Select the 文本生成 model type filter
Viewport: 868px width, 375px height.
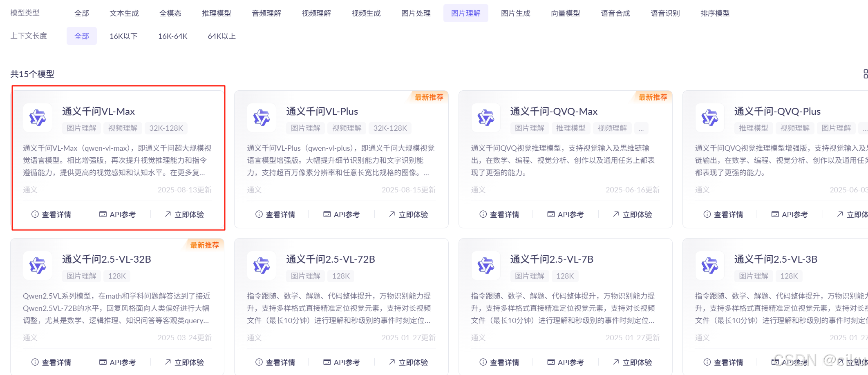[x=124, y=13]
